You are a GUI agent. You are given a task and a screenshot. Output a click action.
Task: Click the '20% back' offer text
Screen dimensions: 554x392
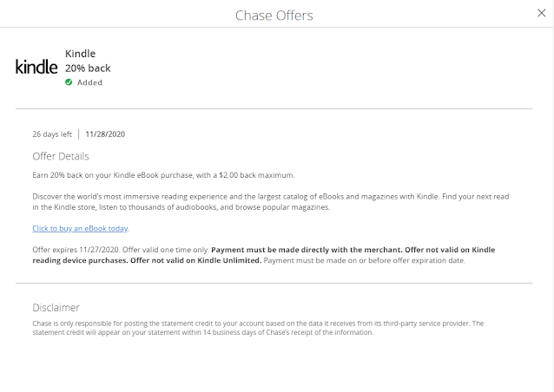pos(88,69)
